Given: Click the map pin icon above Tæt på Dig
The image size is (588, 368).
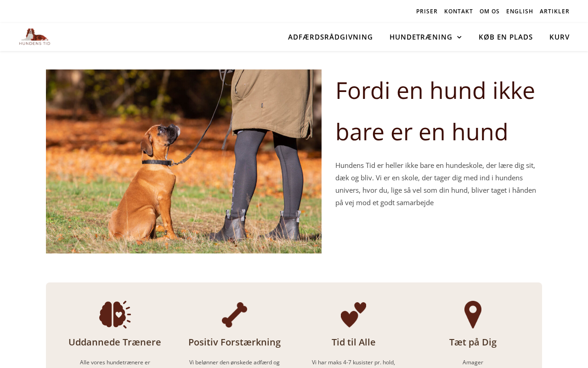Looking at the screenshot, I should (473, 315).
